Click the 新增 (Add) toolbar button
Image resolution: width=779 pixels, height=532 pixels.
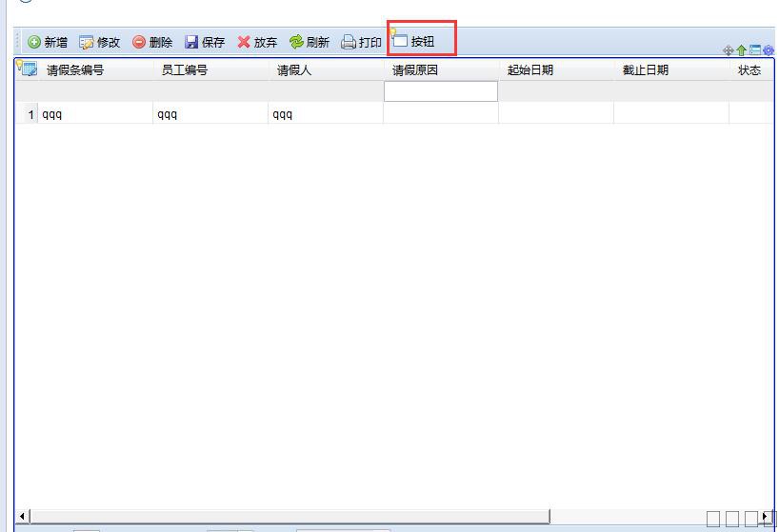pos(48,42)
